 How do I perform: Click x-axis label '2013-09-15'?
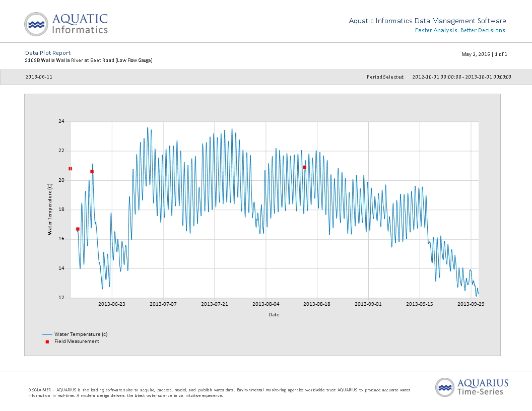coord(420,304)
